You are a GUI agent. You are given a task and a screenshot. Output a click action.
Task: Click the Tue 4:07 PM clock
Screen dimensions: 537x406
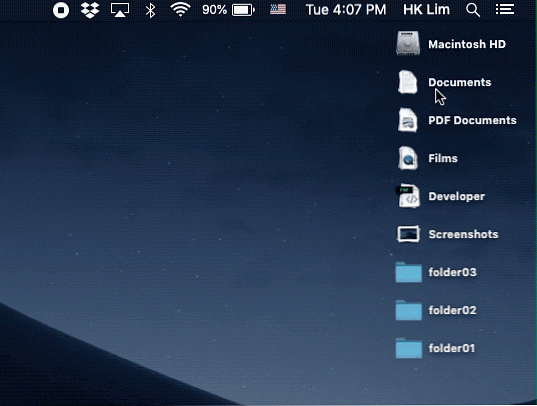[x=346, y=10]
